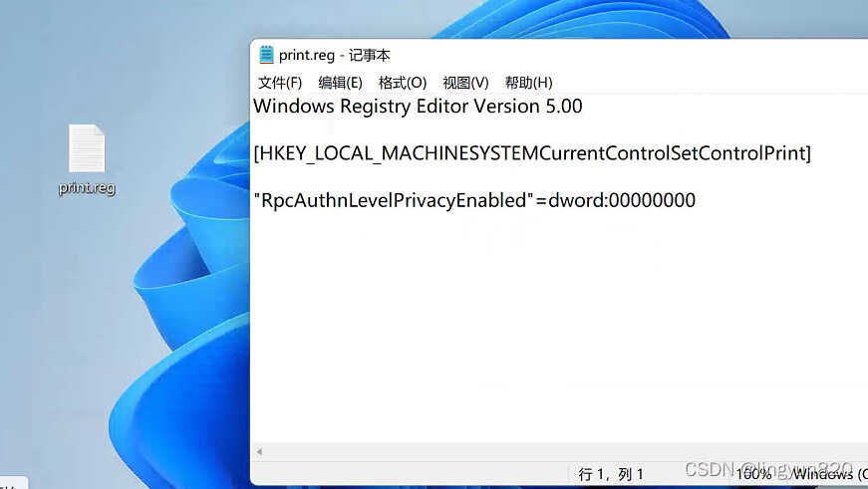Open the 文件(F) menu
The width and height of the screenshot is (868, 489).
click(280, 83)
